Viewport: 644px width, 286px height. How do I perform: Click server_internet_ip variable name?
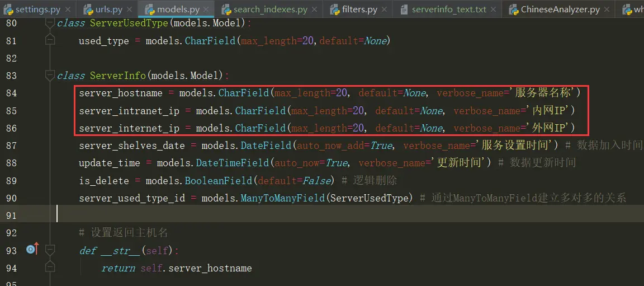[x=129, y=128]
